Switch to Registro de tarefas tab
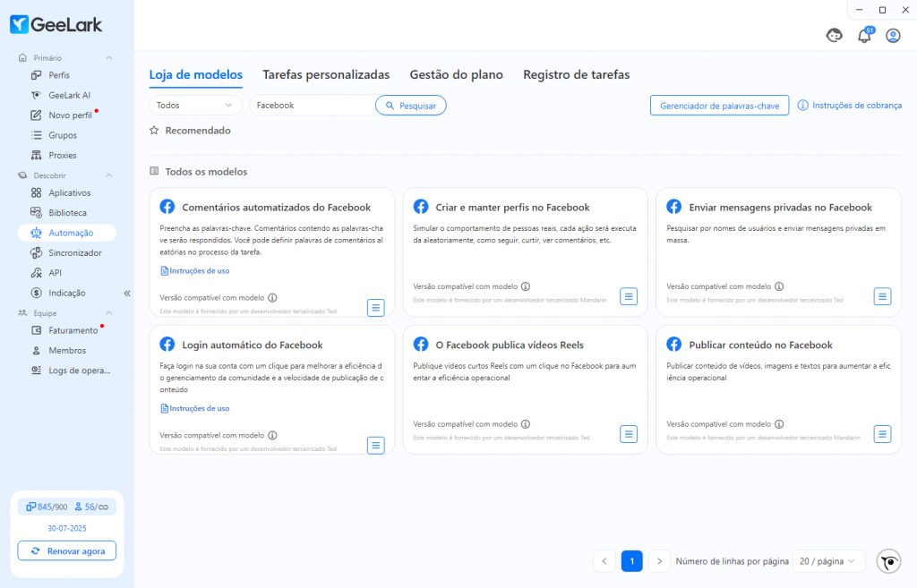This screenshot has height=588, width=917. pyautogui.click(x=576, y=75)
